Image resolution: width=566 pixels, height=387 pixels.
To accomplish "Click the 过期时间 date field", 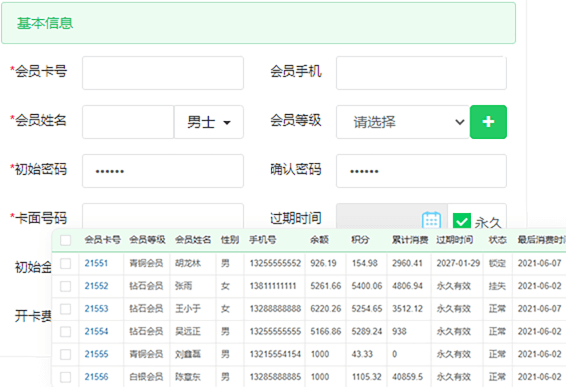I will click(392, 216).
